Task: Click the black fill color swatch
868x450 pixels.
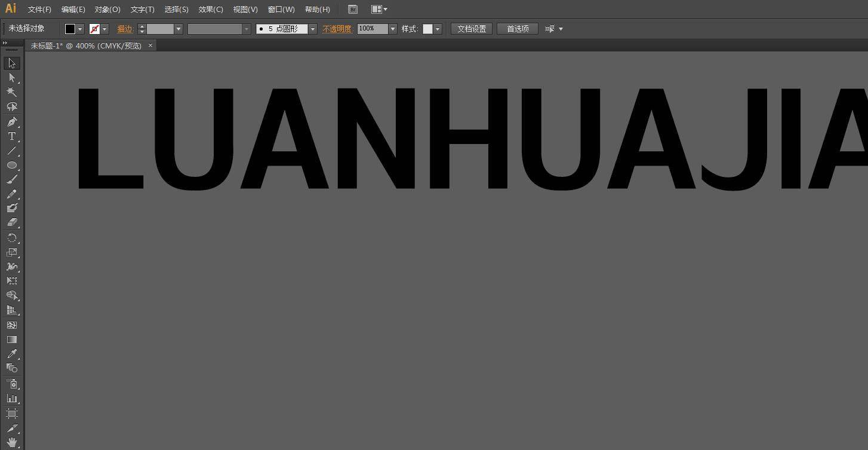Action: coord(70,29)
